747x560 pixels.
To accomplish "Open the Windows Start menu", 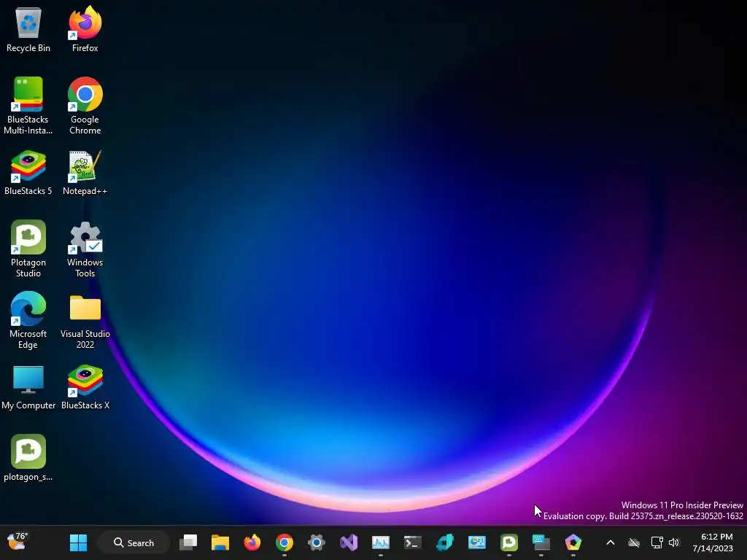I will 78,542.
